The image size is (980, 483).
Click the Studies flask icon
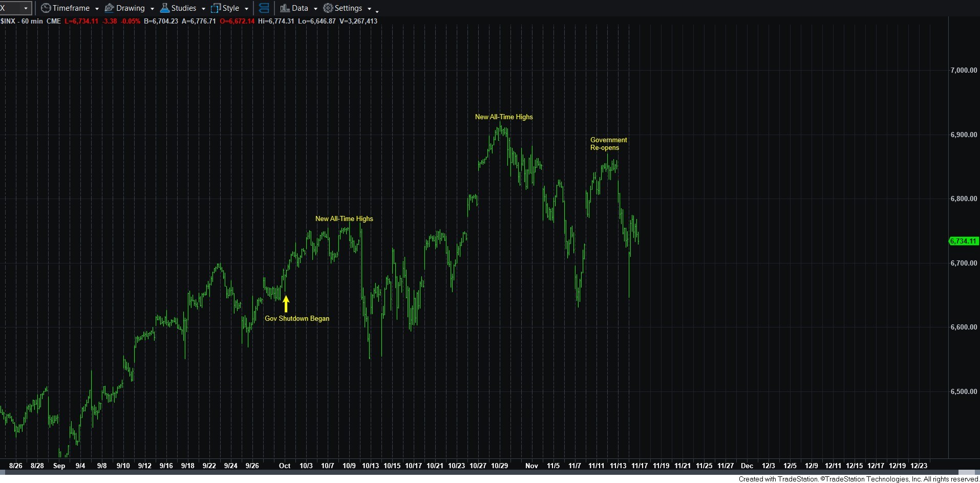click(x=165, y=8)
